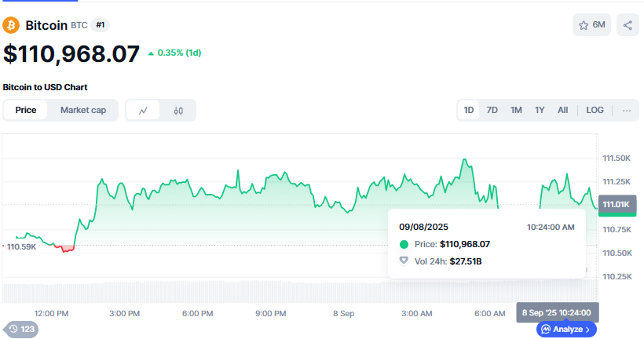Click the tooltip date 09/08/2025

tap(423, 227)
